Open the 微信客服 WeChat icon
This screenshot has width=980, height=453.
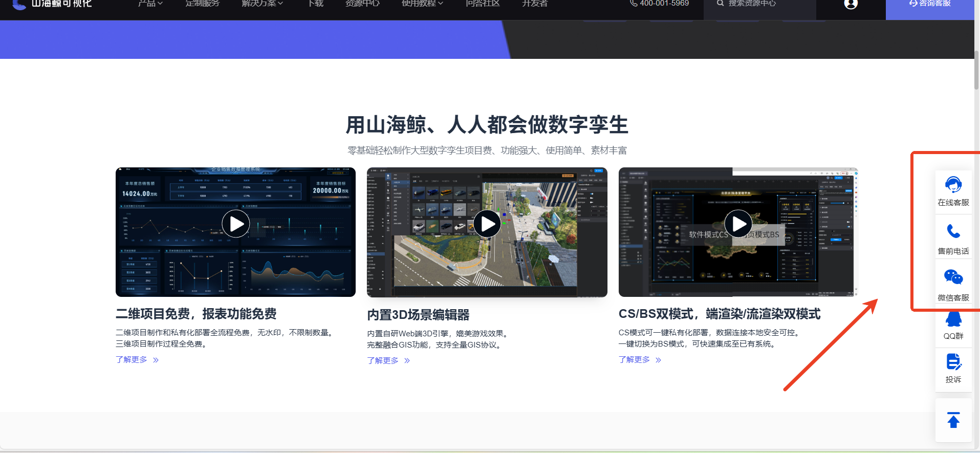(953, 277)
